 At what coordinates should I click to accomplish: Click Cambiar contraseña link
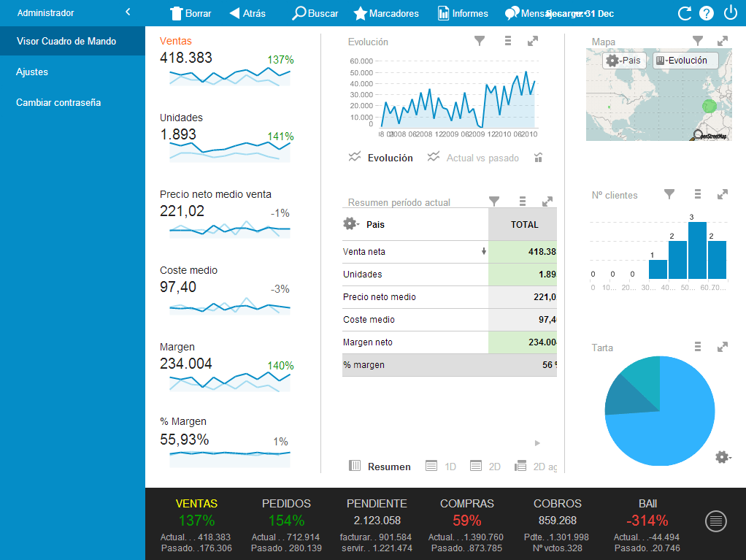pos(58,102)
